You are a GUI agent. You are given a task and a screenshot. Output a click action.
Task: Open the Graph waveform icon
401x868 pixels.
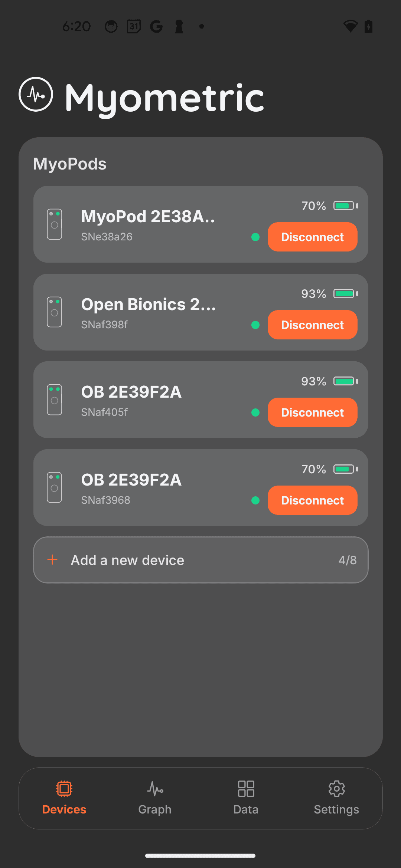(x=155, y=788)
